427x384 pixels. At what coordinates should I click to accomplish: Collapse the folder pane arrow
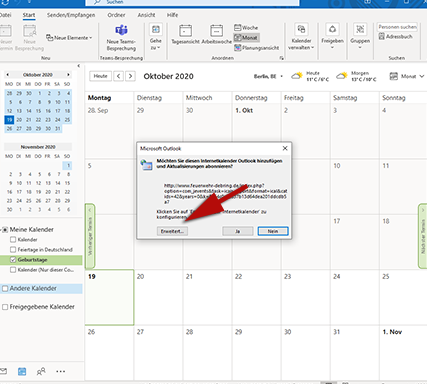[79, 66]
